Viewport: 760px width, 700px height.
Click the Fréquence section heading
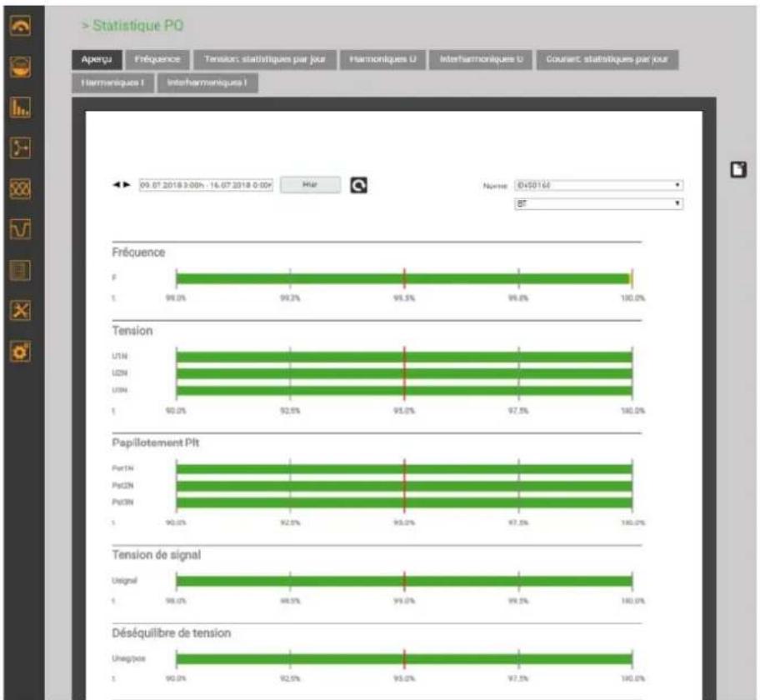[x=138, y=252]
